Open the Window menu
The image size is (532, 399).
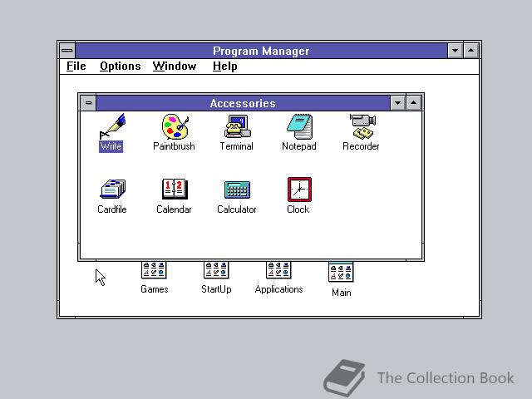175,66
